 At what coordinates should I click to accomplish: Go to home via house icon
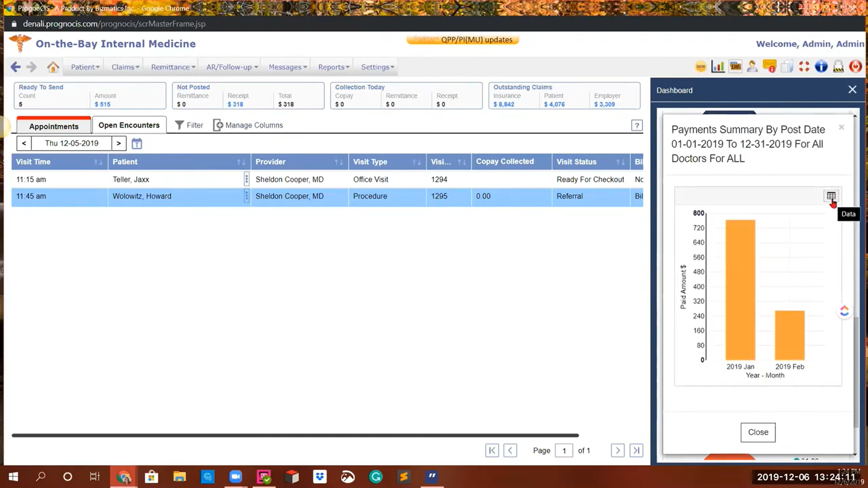pos(53,67)
